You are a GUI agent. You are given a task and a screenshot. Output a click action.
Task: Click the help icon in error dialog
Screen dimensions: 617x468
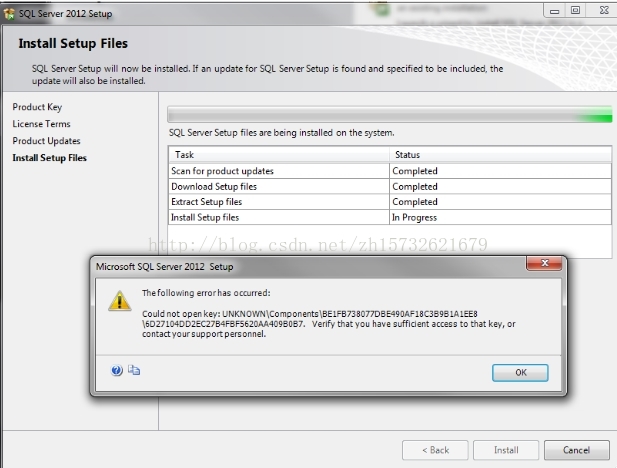pos(117,370)
